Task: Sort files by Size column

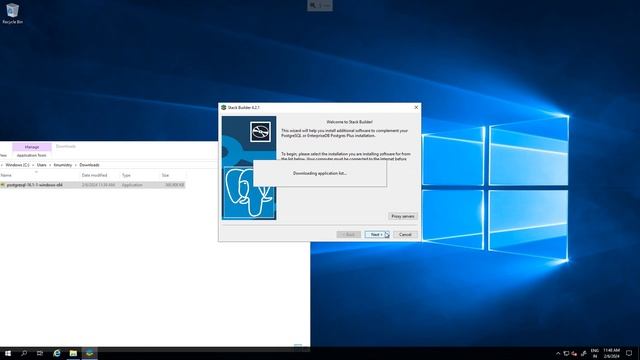Action: [x=172, y=175]
